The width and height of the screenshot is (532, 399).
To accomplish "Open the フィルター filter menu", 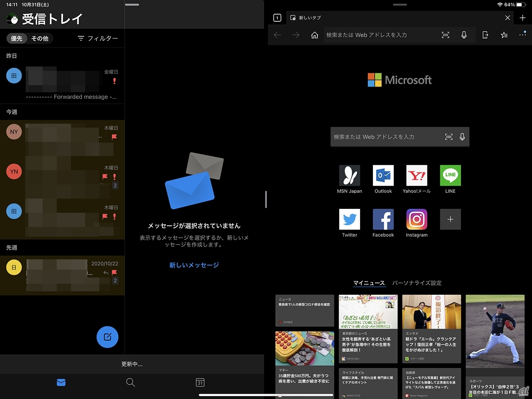I will tap(98, 39).
